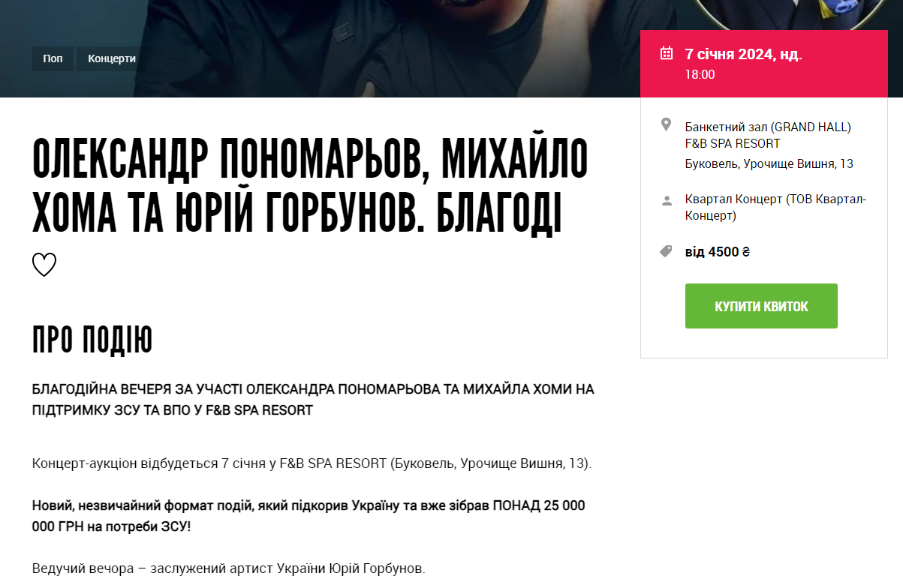Buy a ticket with the Купити квиток button

[761, 306]
